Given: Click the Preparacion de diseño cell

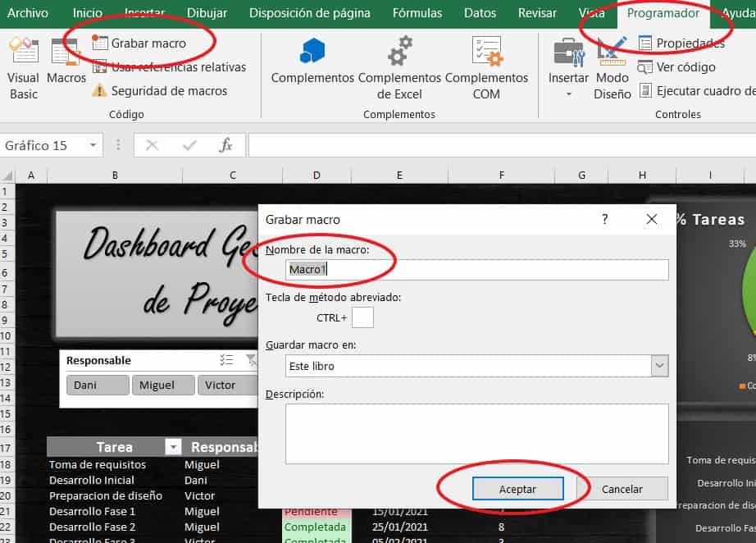Looking at the screenshot, I should click(x=114, y=495).
